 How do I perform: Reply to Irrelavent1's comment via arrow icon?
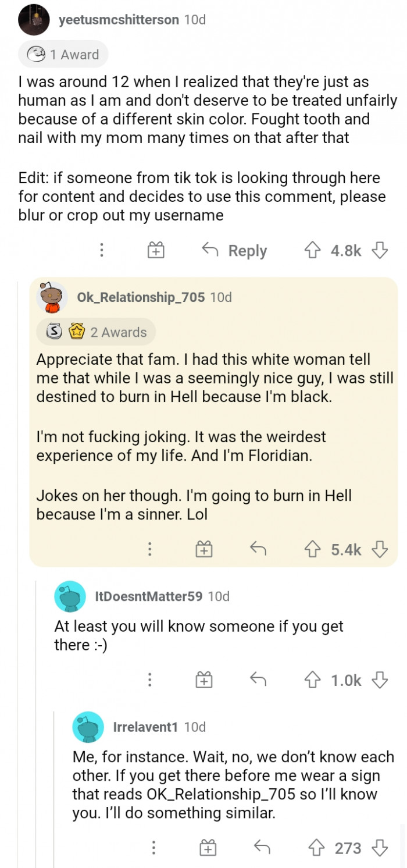(262, 848)
